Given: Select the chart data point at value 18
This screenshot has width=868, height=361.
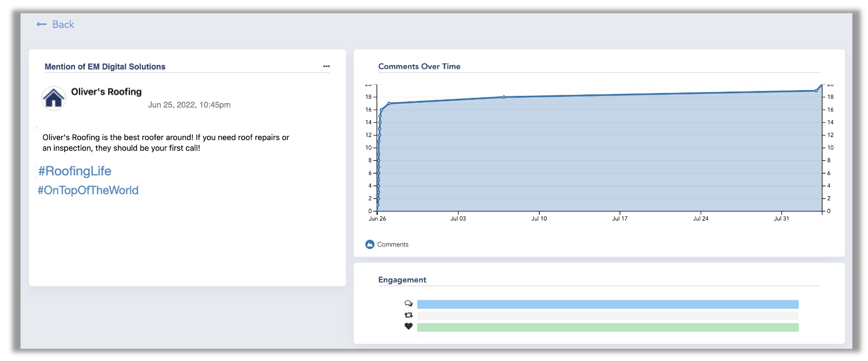Looking at the screenshot, I should tap(504, 97).
